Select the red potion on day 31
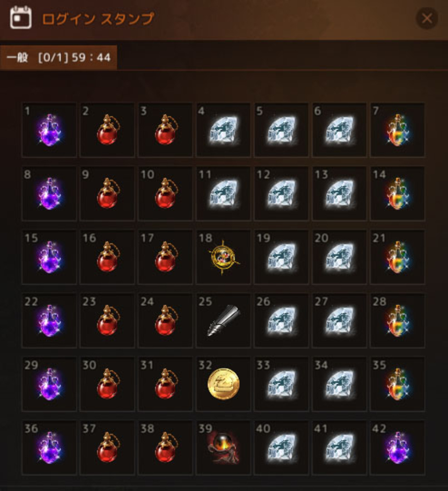 165,384
